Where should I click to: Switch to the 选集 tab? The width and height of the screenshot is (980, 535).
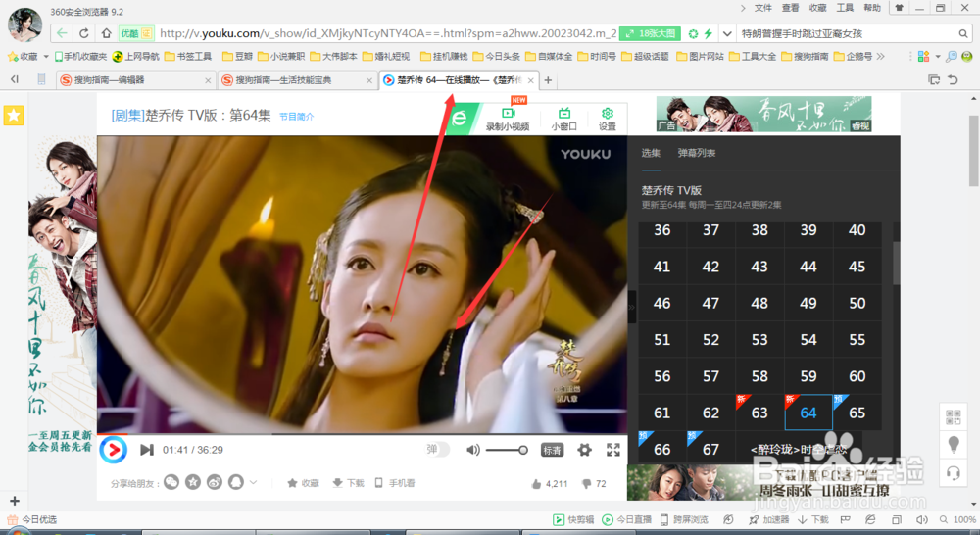[651, 153]
